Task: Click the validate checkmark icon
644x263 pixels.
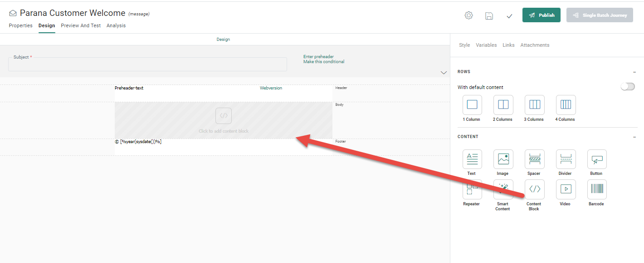Action: click(509, 16)
